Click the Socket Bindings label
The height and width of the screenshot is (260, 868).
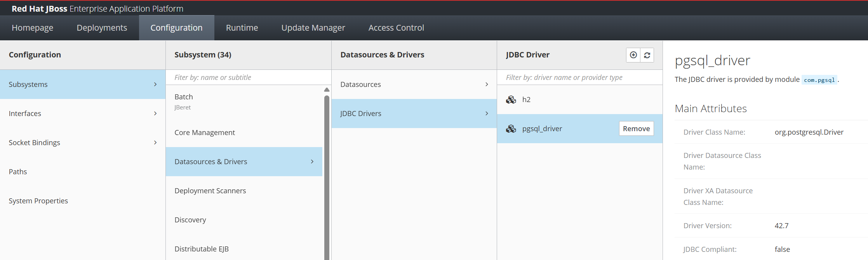(x=35, y=142)
